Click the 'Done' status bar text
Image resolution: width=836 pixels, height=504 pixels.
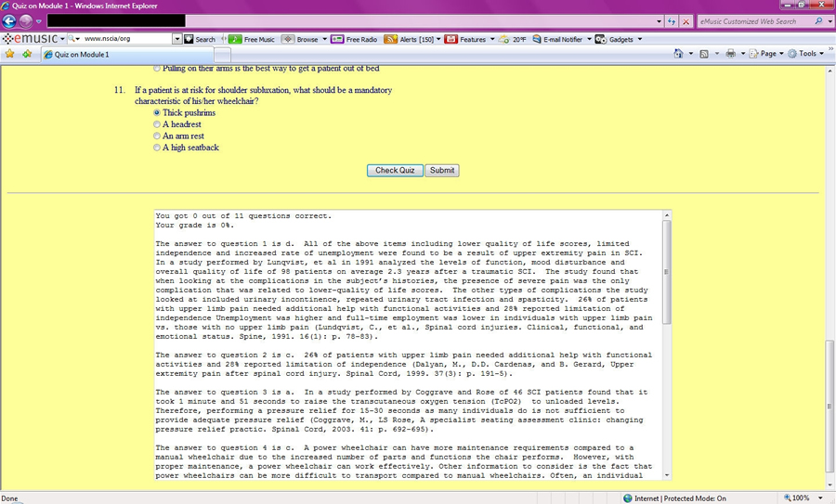click(x=9, y=498)
